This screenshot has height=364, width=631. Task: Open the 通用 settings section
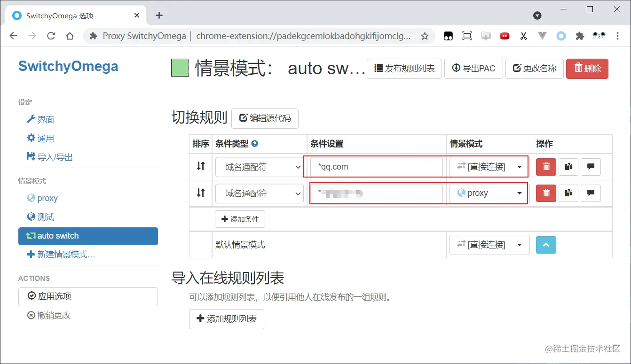40,139
